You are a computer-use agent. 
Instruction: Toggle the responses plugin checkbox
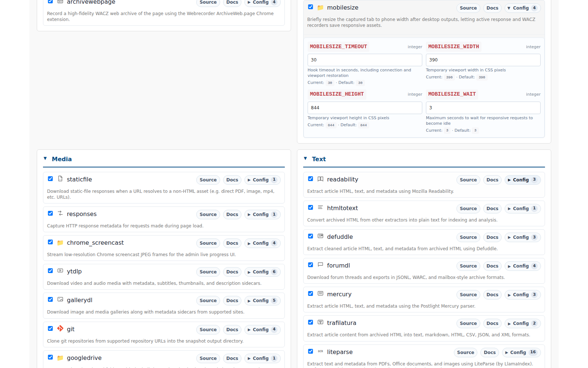coord(50,213)
